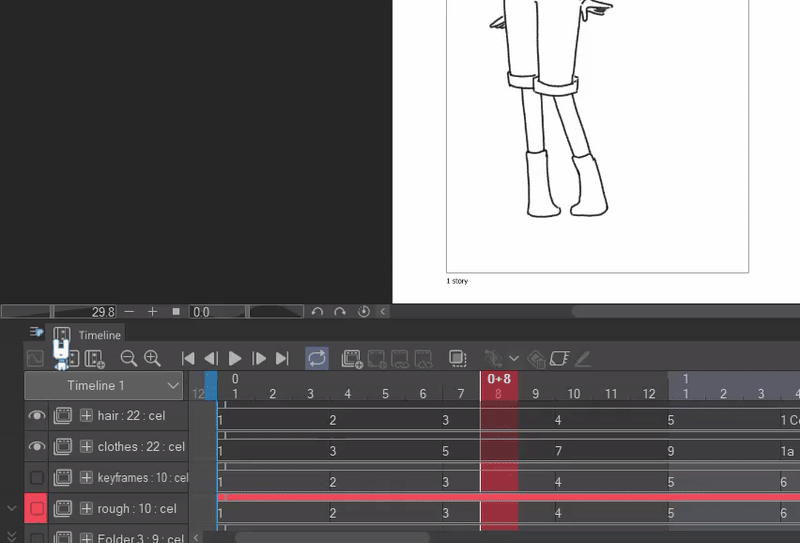The height and width of the screenshot is (543, 800).
Task: Click the New Timeline icon
Action: click(x=95, y=358)
